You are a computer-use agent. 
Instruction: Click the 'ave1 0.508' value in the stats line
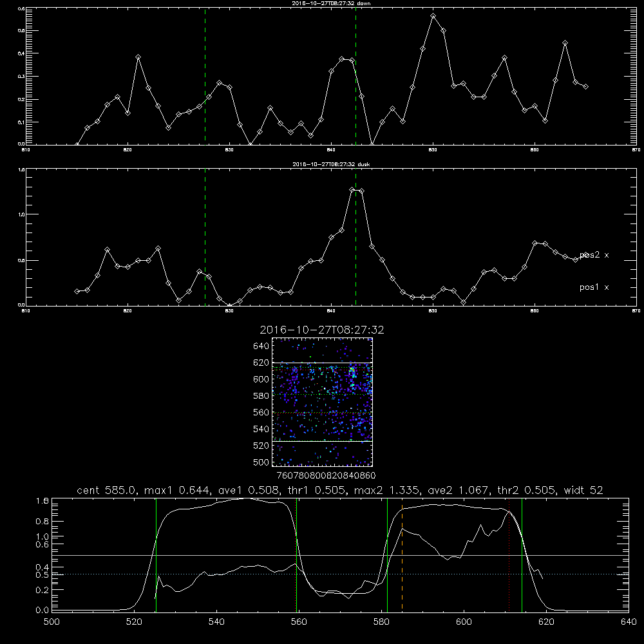(x=250, y=490)
